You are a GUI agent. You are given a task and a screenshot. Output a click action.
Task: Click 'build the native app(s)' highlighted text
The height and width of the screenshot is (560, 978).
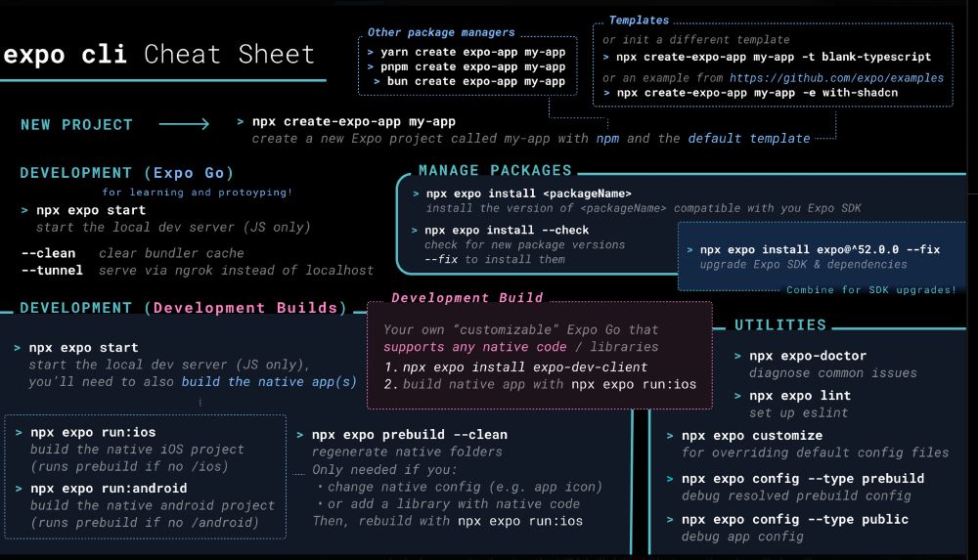click(x=269, y=382)
